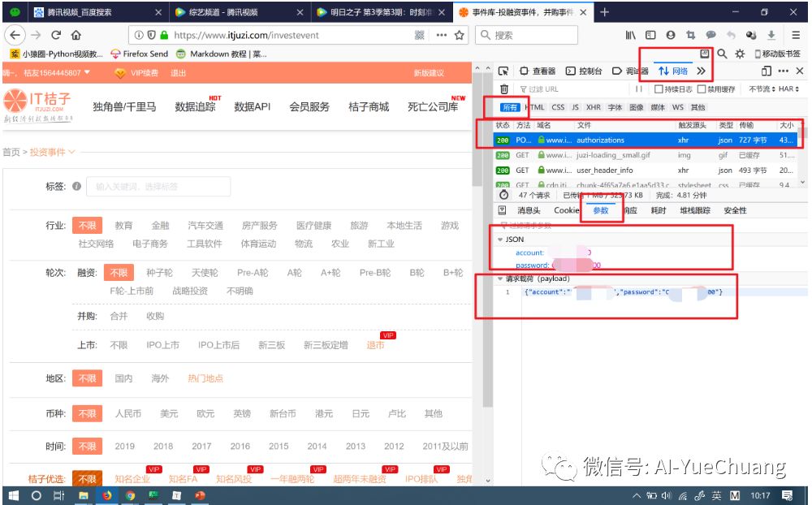Open the Firefox hamburger menu
The width and height of the screenshot is (812, 505).
[x=796, y=35]
